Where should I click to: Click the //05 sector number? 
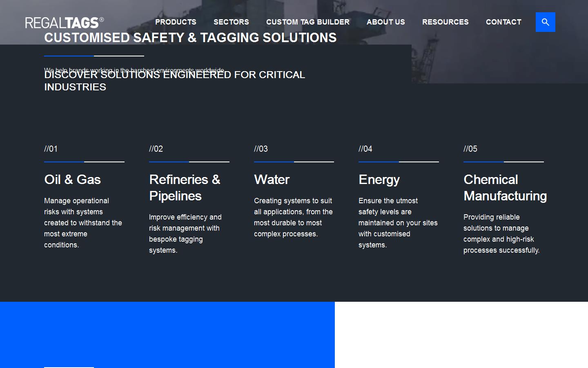tap(470, 149)
